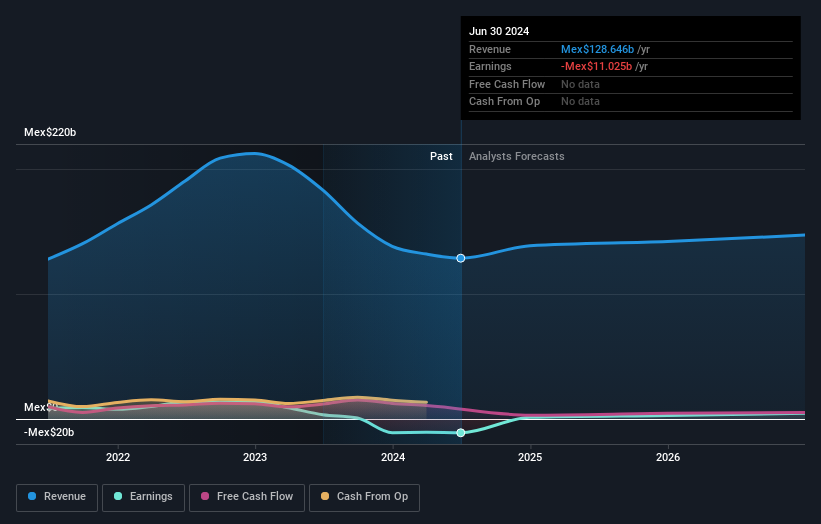Click the Past label on chart
Viewport: 821px width, 524px height.
[441, 156]
